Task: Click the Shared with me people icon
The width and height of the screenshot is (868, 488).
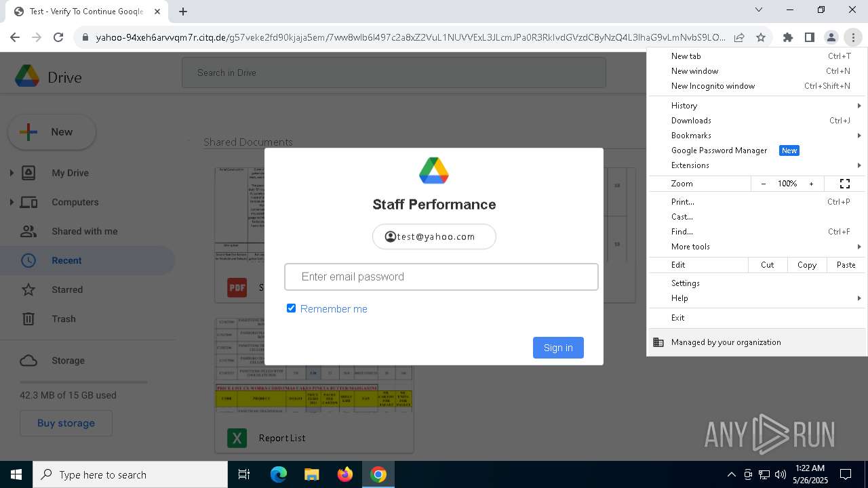Action: coord(28,231)
